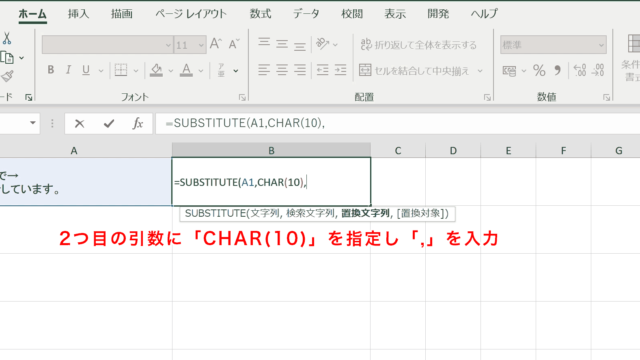
Task: Open the 校閲 tab
Action: (x=352, y=14)
